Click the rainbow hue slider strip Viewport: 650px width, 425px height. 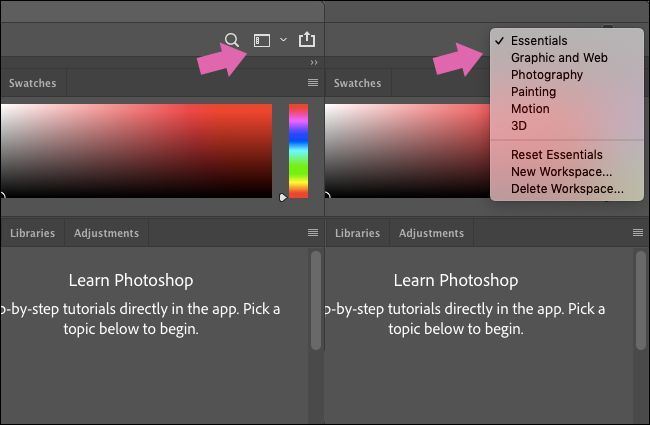pyautogui.click(x=298, y=150)
